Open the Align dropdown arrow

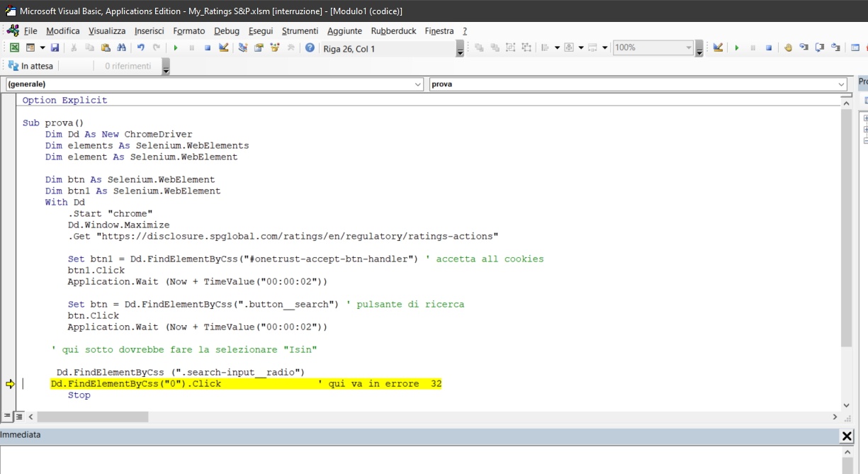pyautogui.click(x=557, y=47)
